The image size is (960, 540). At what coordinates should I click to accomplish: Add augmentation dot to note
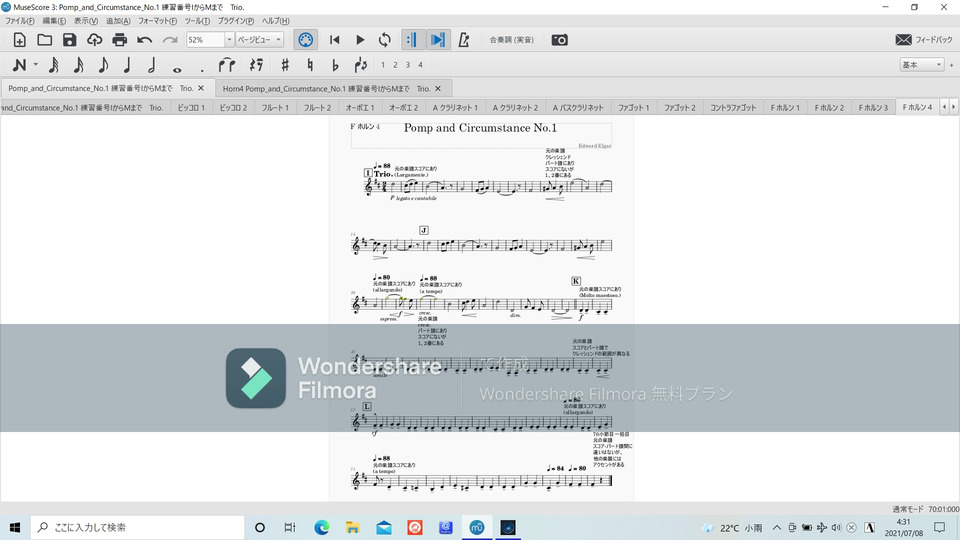point(202,69)
